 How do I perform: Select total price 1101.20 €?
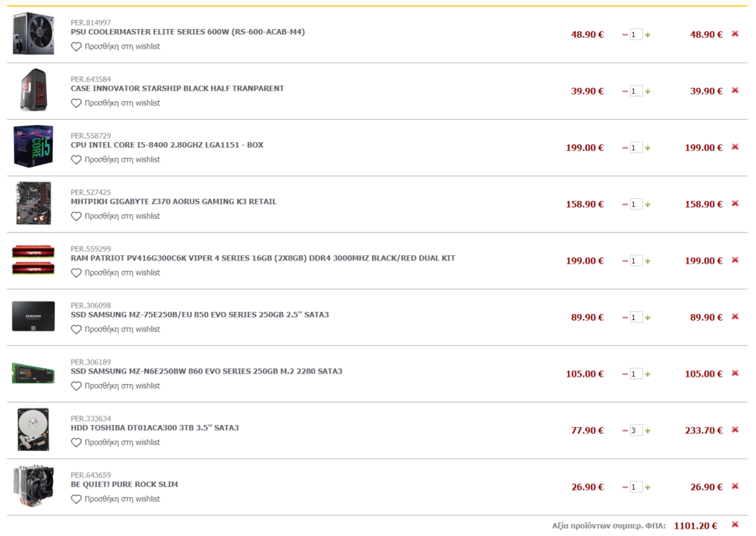point(696,526)
